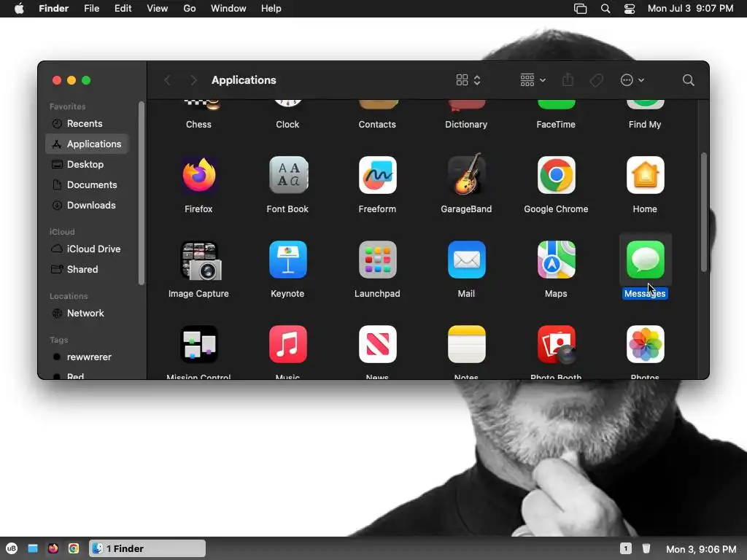Click the Trash icon in bottom taskbar
The width and height of the screenshot is (747, 560).
pyautogui.click(x=646, y=548)
